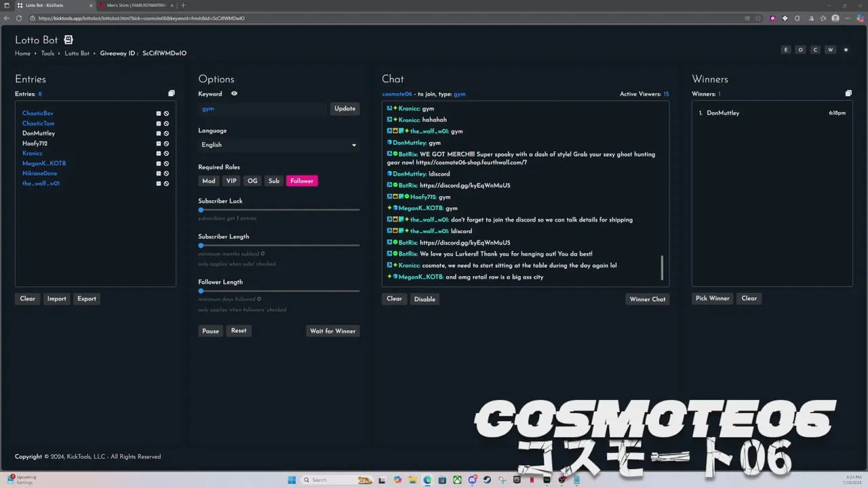This screenshot has height=488, width=868.
Task: Click the Pause button
Action: 211,331
